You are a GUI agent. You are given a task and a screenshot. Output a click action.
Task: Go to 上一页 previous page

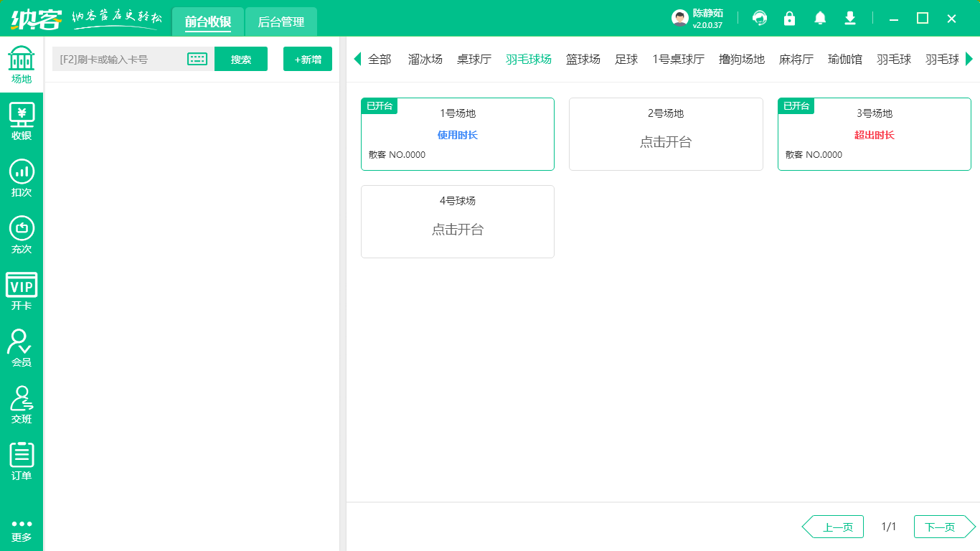833,527
